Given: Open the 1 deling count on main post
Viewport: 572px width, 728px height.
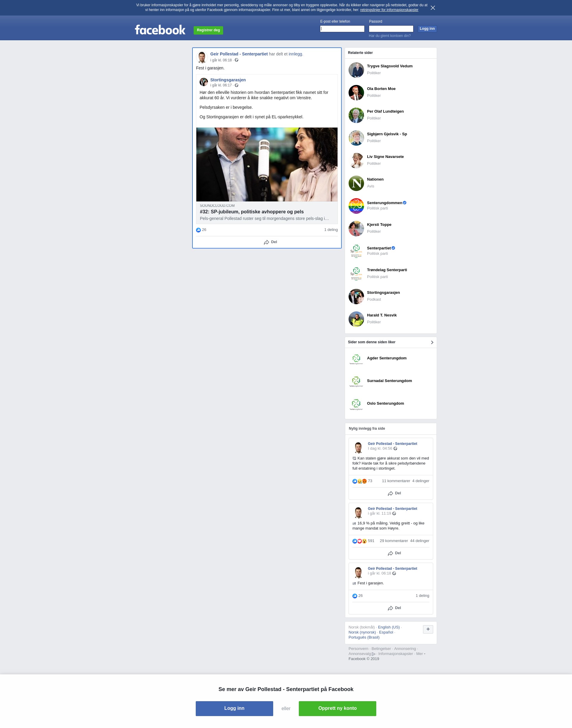Looking at the screenshot, I should tap(331, 230).
